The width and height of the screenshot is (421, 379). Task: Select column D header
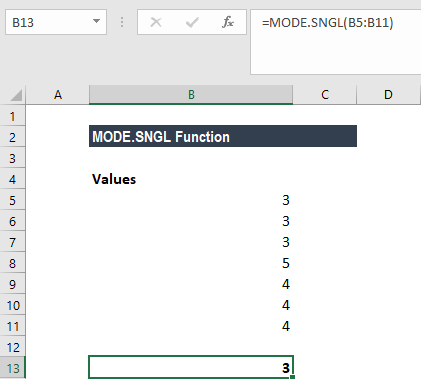point(388,95)
